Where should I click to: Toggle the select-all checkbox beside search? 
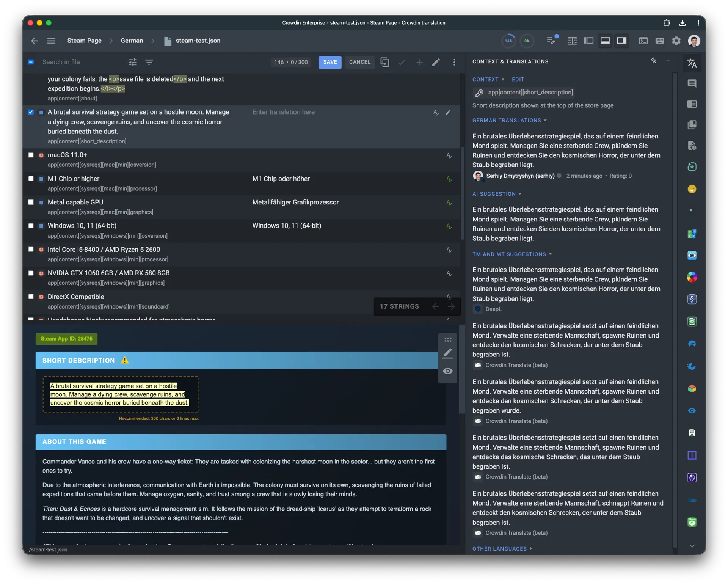(x=31, y=62)
